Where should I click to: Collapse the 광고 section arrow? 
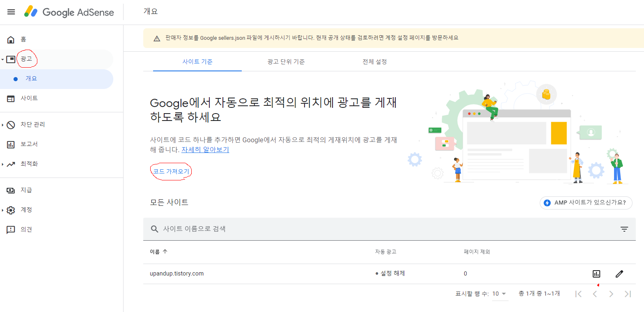coord(2,59)
